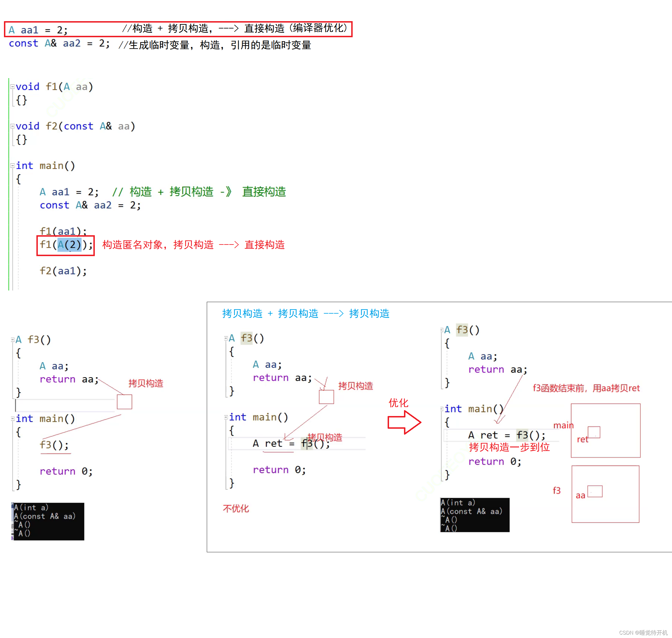Click the note f3函数结束前，用aa拷贝ret
This screenshot has width=672, height=638.
click(x=586, y=388)
